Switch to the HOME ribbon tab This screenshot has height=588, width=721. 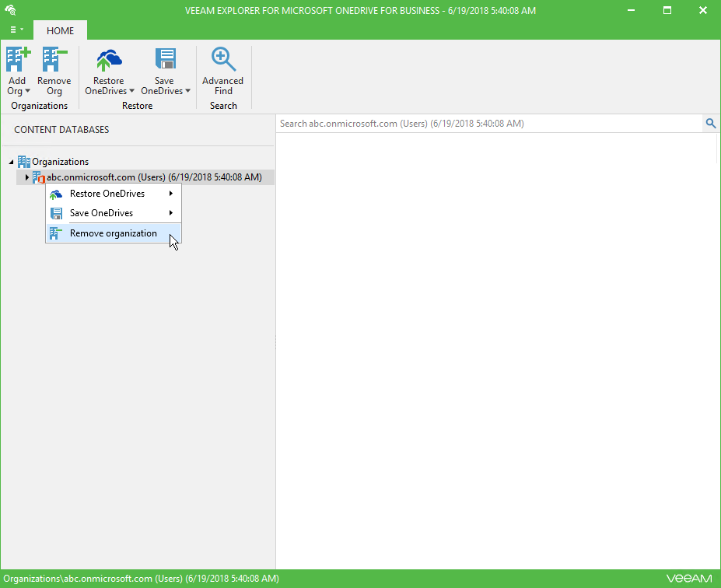pyautogui.click(x=60, y=31)
